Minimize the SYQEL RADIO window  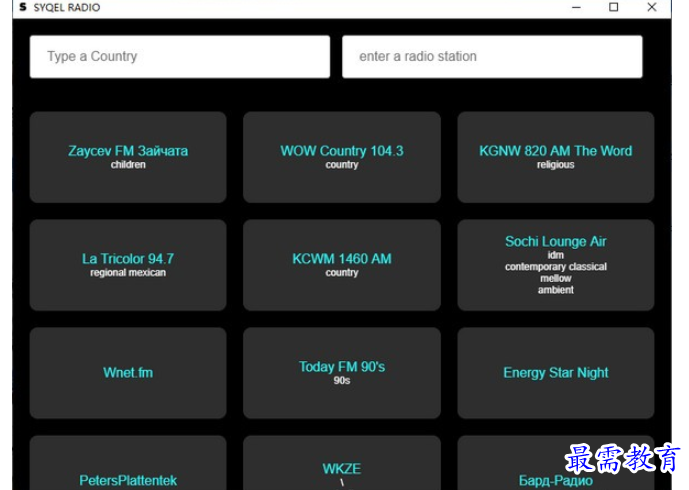[x=576, y=7]
